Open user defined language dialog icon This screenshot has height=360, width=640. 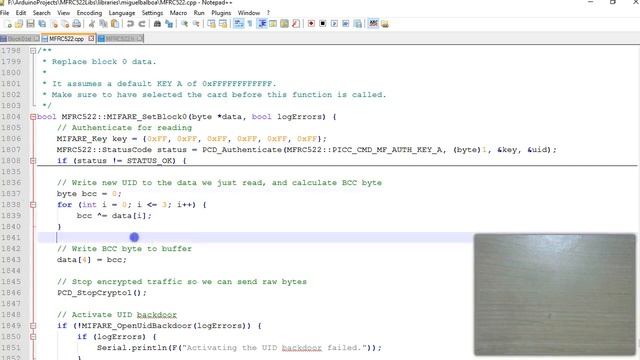click(x=273, y=24)
